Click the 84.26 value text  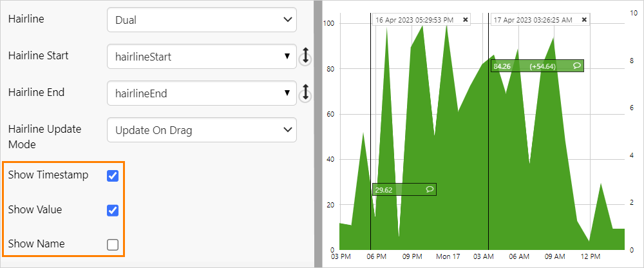click(502, 66)
